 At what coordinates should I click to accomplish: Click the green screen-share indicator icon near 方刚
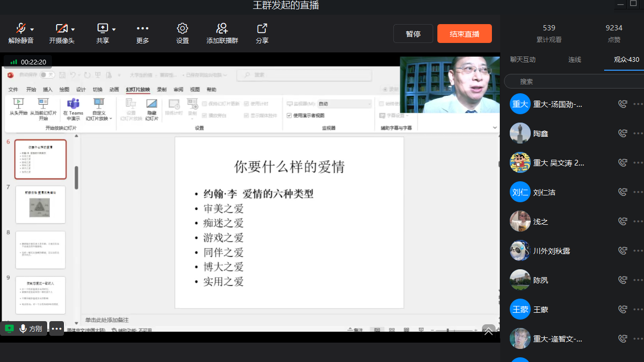[x=9, y=328]
